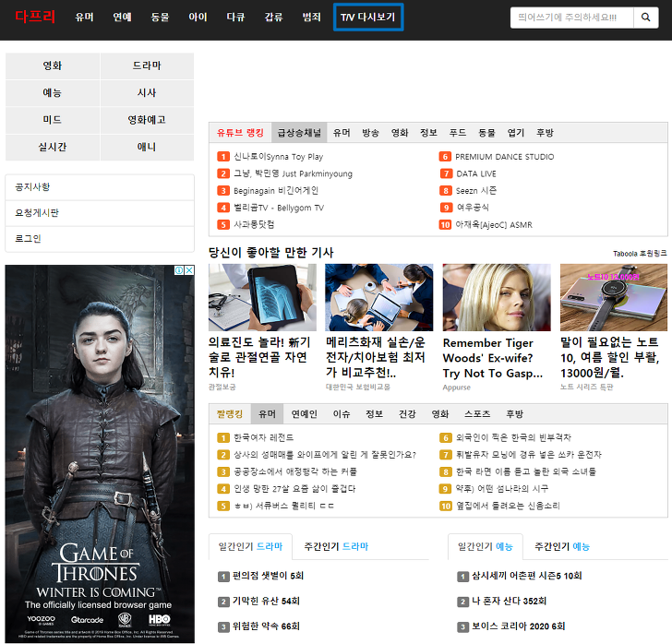This screenshot has width=672, height=644.
Task: Select the 일간인기 드라마 tab
Action: (x=250, y=547)
